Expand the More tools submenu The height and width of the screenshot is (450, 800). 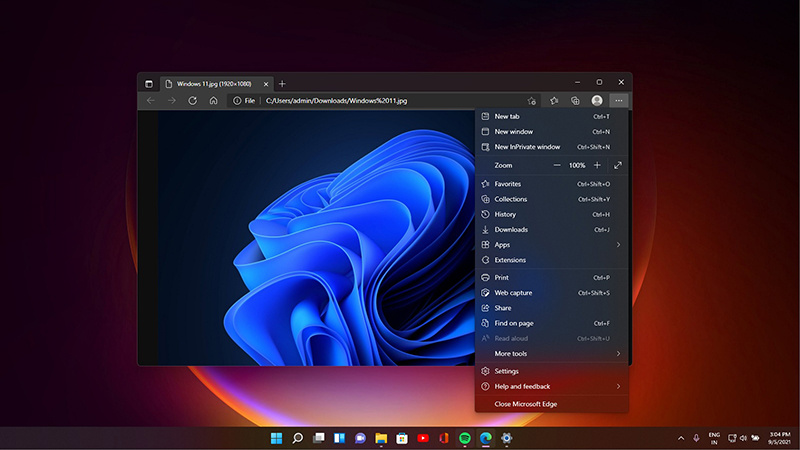(x=552, y=354)
